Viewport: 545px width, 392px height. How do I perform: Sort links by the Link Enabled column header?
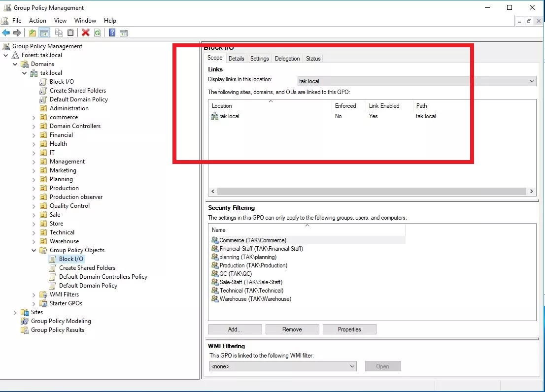coord(389,106)
